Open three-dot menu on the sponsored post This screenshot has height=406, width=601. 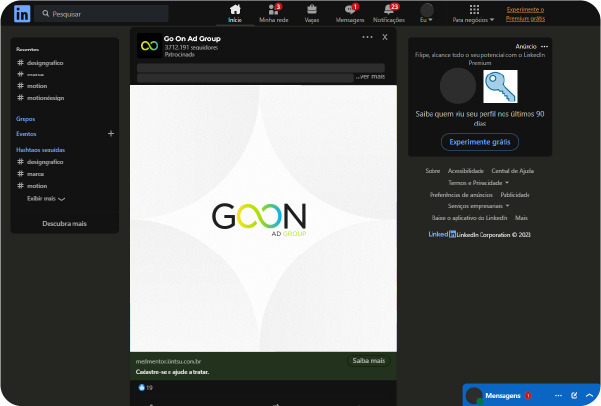pyautogui.click(x=367, y=37)
